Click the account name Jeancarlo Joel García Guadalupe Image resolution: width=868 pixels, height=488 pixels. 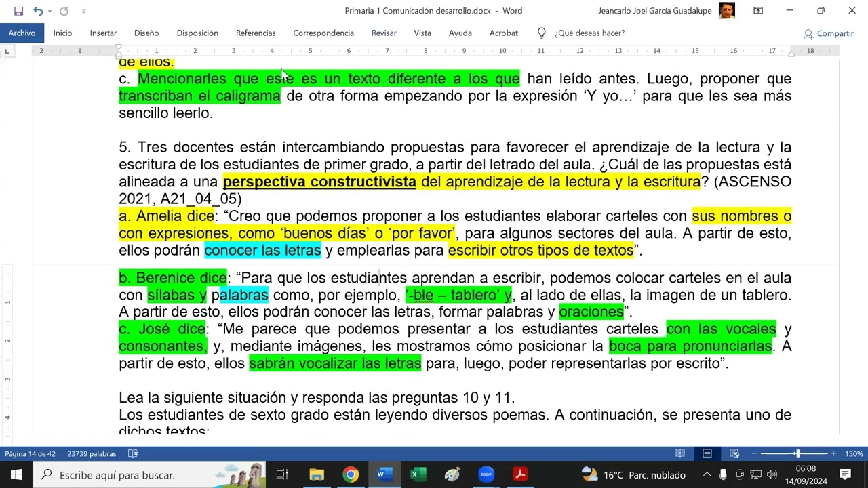click(656, 11)
